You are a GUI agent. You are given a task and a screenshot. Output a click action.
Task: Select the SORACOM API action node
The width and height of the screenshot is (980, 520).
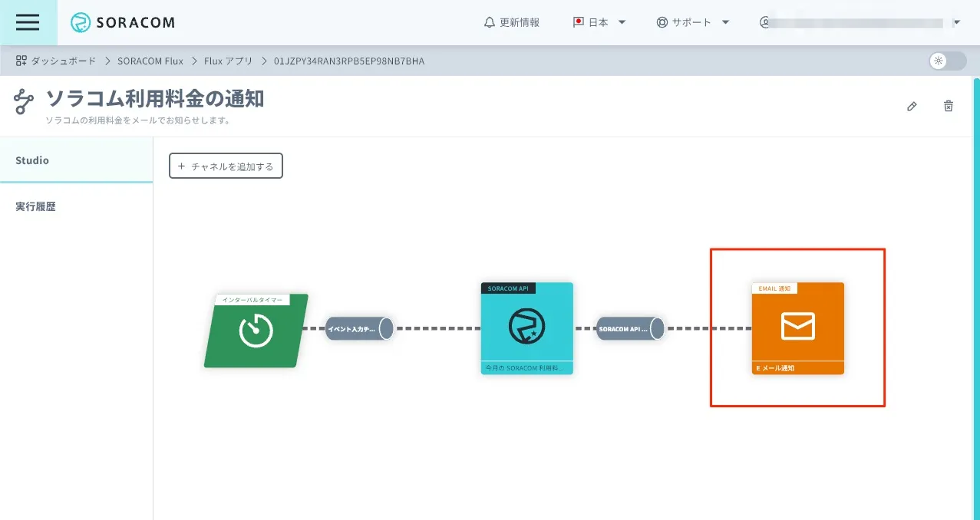[527, 328]
